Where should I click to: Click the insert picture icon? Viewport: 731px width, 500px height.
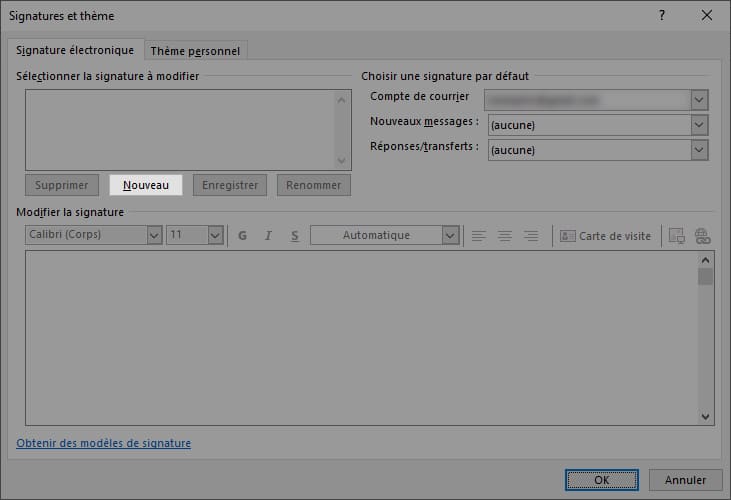676,236
